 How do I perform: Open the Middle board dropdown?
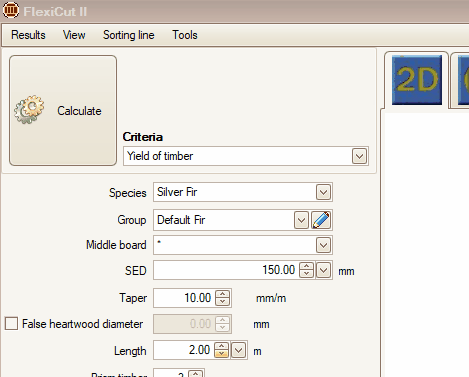point(323,246)
